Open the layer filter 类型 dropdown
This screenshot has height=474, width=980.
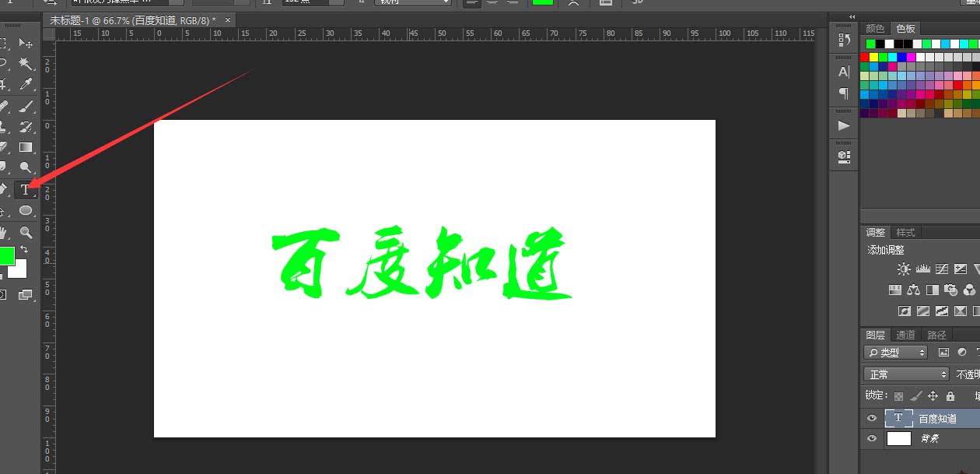pyautogui.click(x=896, y=353)
